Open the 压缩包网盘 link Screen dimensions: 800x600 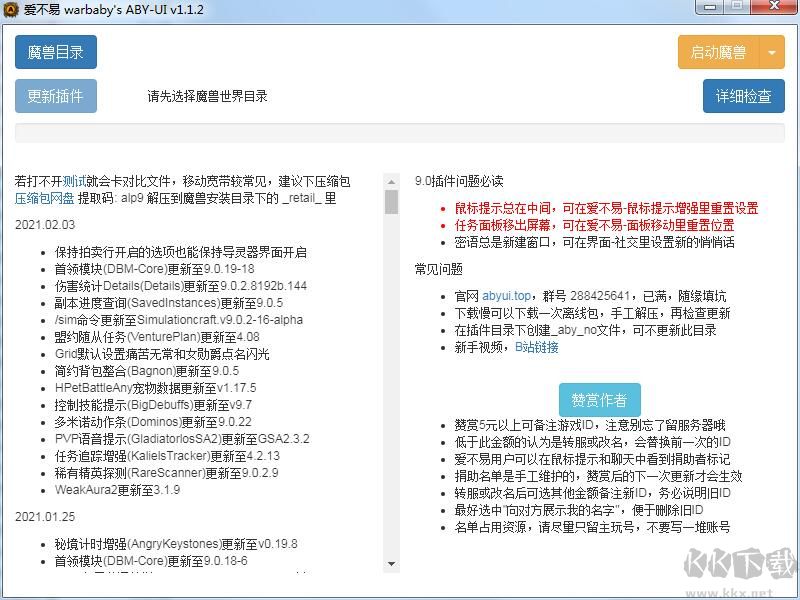[44, 198]
